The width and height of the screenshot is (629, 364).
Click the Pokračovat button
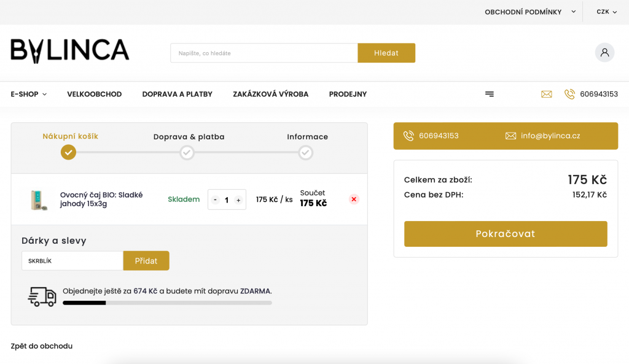point(506,234)
